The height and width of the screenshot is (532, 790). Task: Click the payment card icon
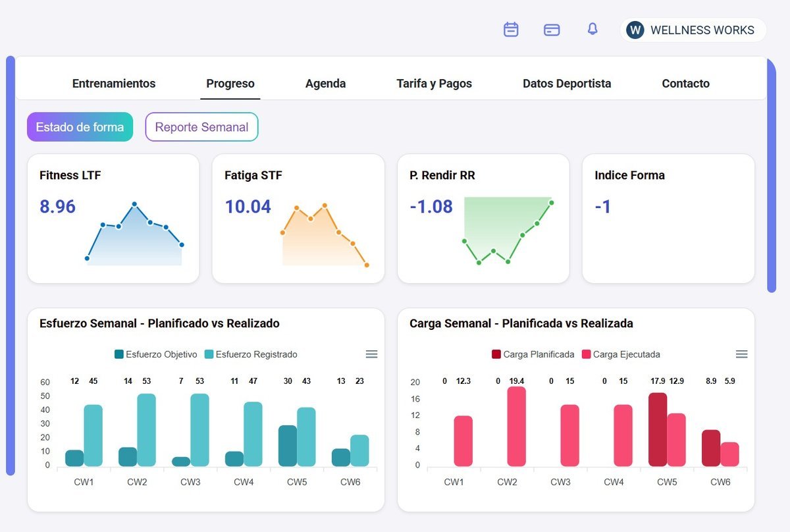pos(552,30)
